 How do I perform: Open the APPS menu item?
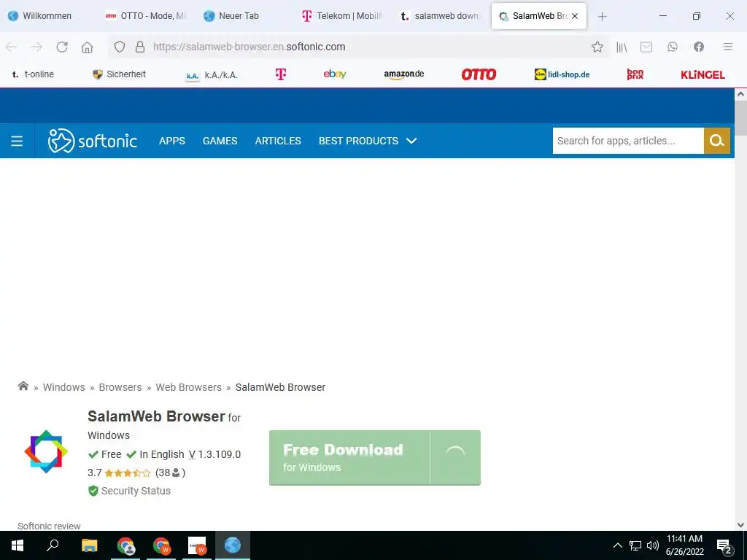pyautogui.click(x=172, y=141)
